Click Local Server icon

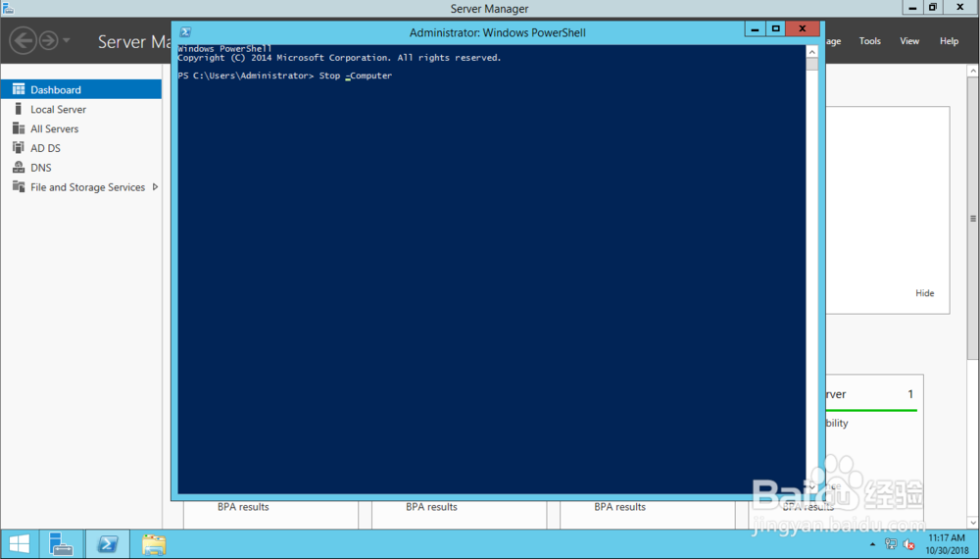[18, 109]
